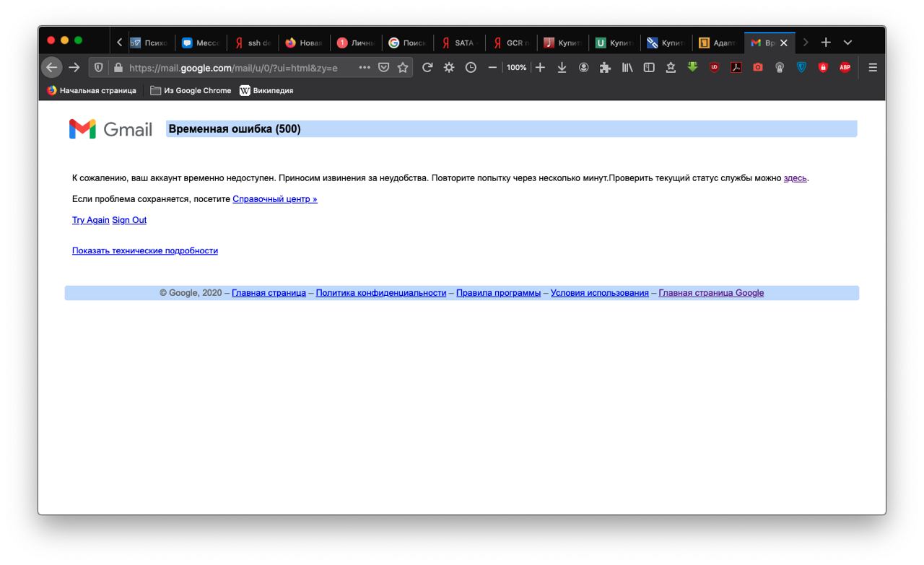Expand the list-all-tabs dropdown arrow
924x565 pixels.
(847, 43)
